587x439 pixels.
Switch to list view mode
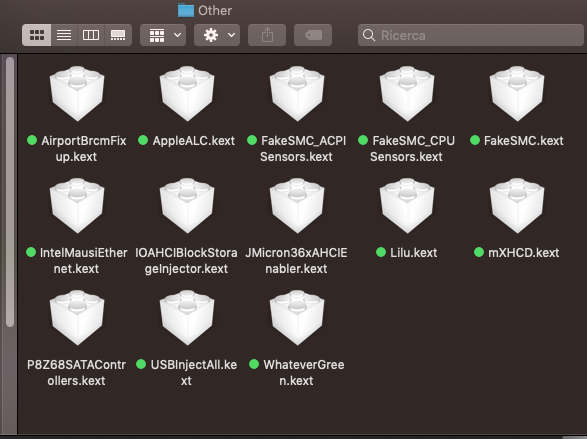point(64,35)
